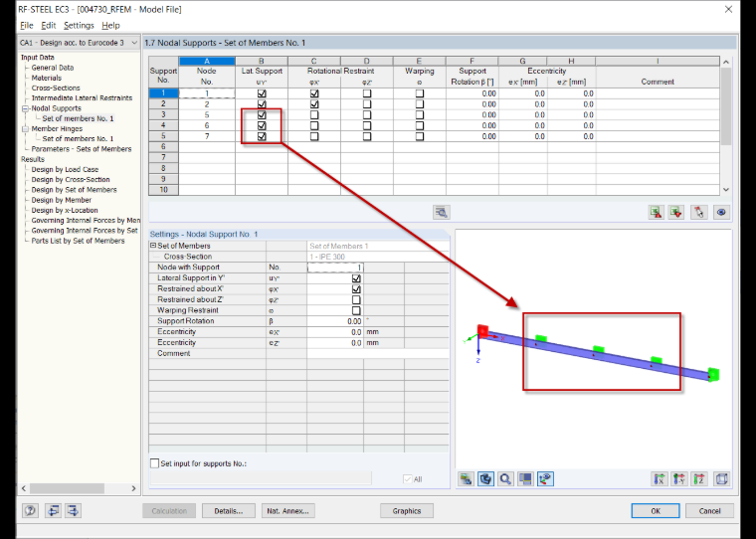Toggle φX' restraint checkbox for support row 2
The image size is (756, 539).
[314, 104]
